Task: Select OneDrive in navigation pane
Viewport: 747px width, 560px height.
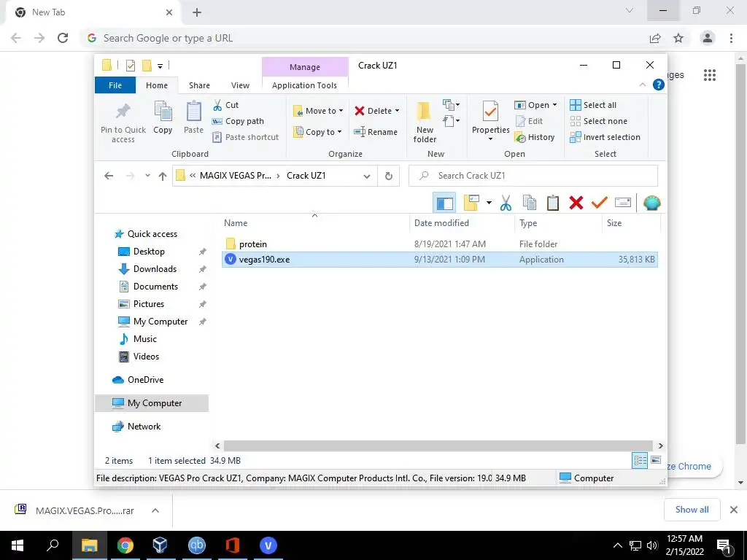Action: pos(145,379)
